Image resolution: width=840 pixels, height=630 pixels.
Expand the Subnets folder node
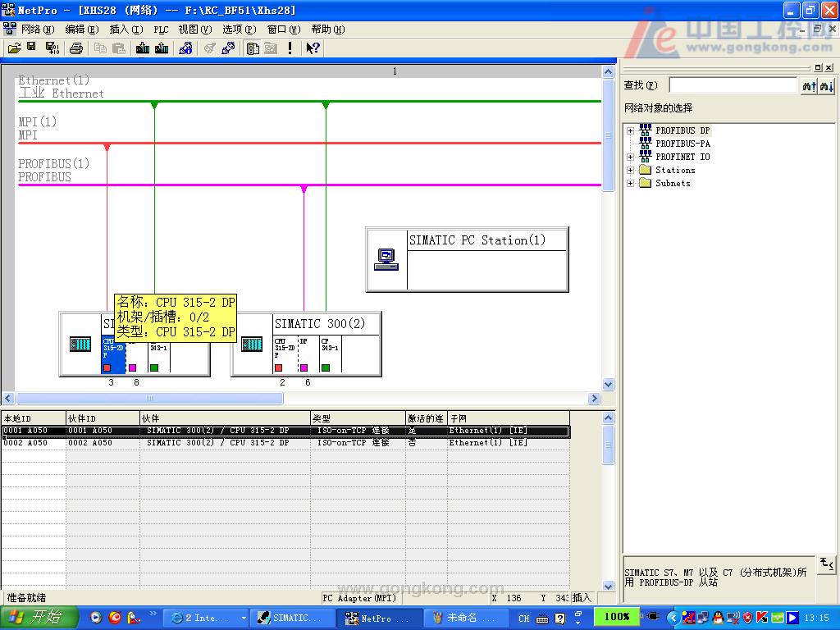[x=631, y=183]
